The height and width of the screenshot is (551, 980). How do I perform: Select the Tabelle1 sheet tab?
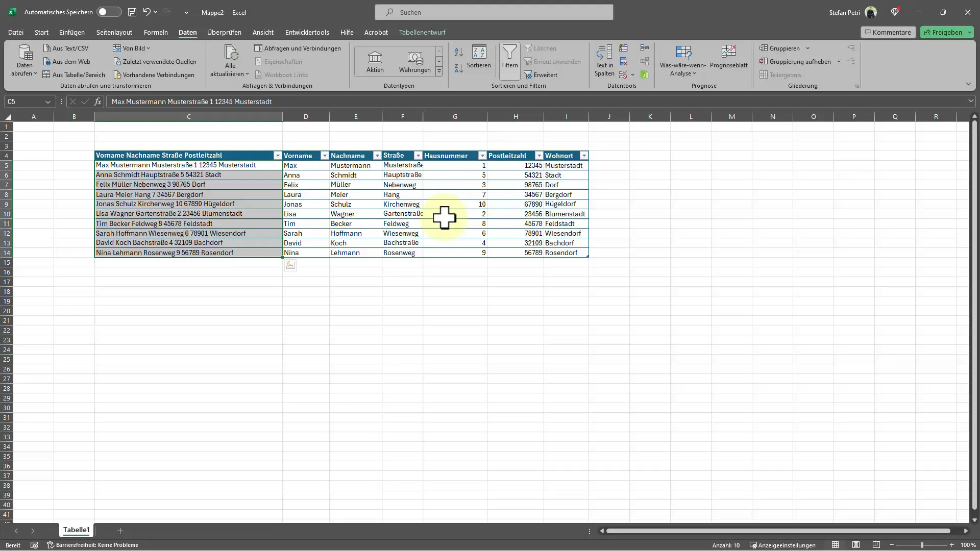tap(76, 530)
